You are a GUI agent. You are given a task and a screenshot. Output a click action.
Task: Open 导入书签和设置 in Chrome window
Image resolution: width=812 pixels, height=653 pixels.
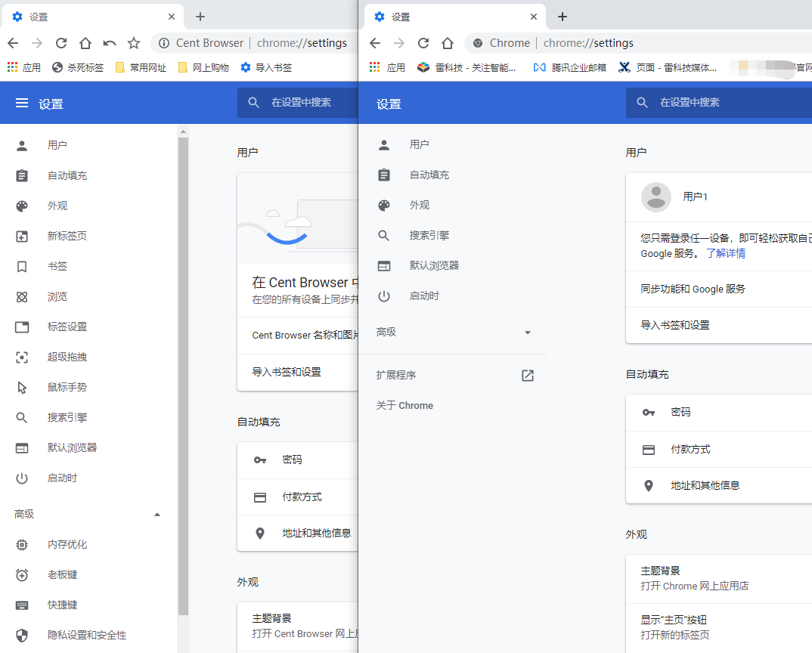tap(719, 325)
